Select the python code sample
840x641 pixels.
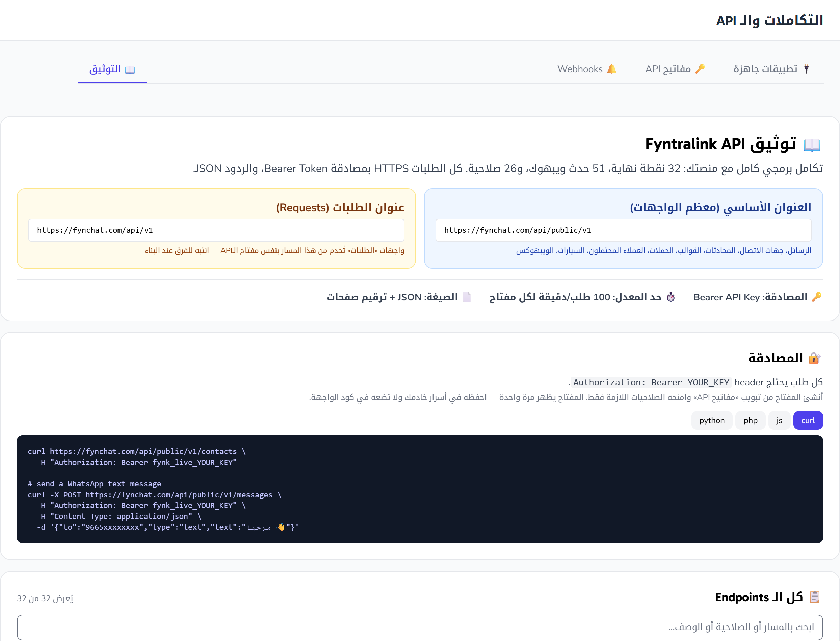click(x=712, y=420)
